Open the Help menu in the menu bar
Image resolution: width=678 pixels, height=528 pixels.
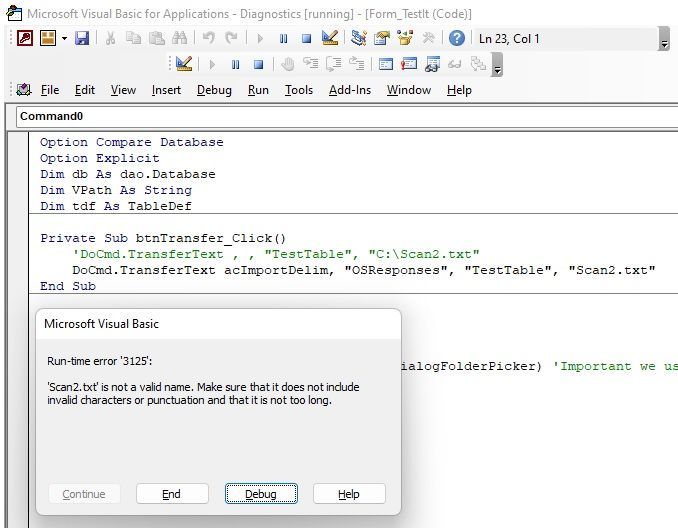pos(459,90)
